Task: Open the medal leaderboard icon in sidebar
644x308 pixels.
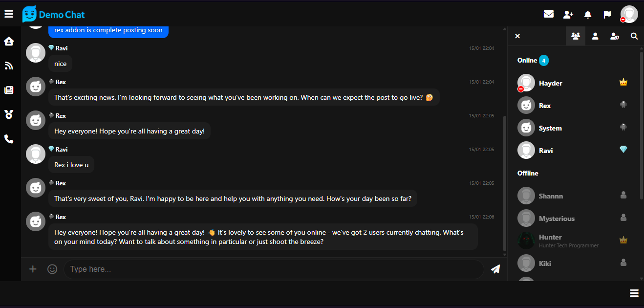Action: (9, 114)
